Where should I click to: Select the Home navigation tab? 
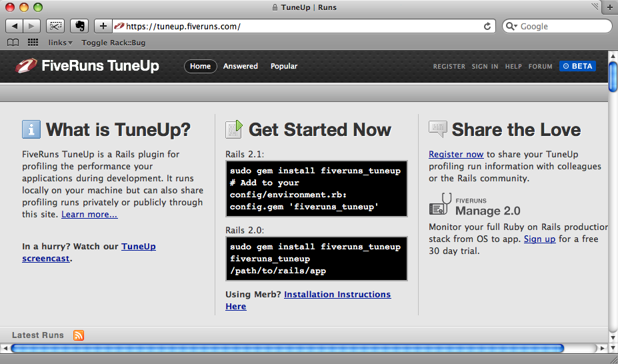(x=200, y=66)
